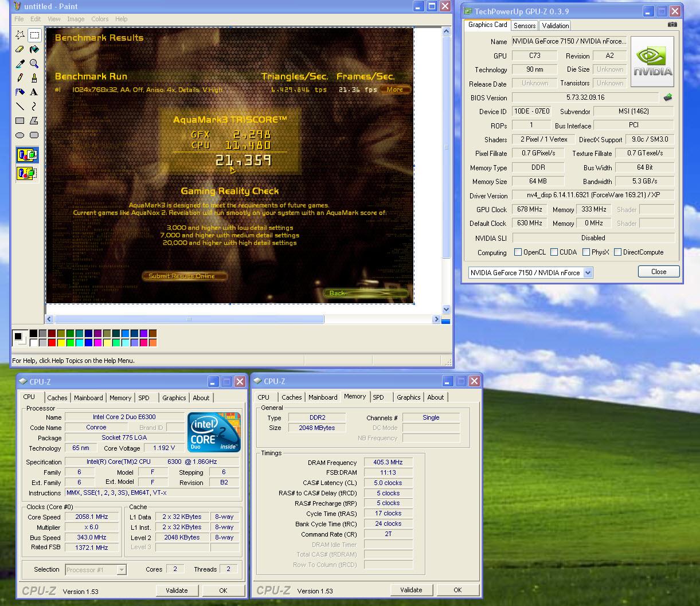The image size is (700, 606).
Task: Tick the DirectCompute checkbox in GPU-Z
Action: [617, 252]
